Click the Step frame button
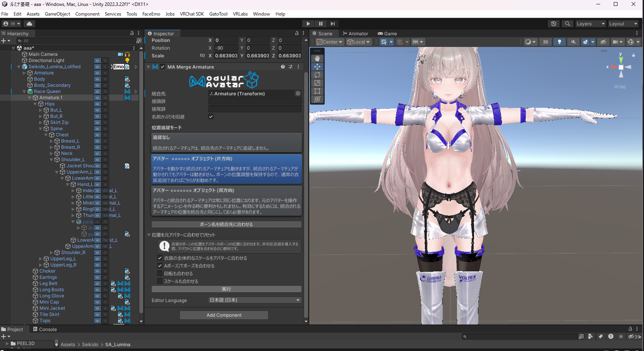The height and width of the screenshot is (351, 644). tap(333, 24)
